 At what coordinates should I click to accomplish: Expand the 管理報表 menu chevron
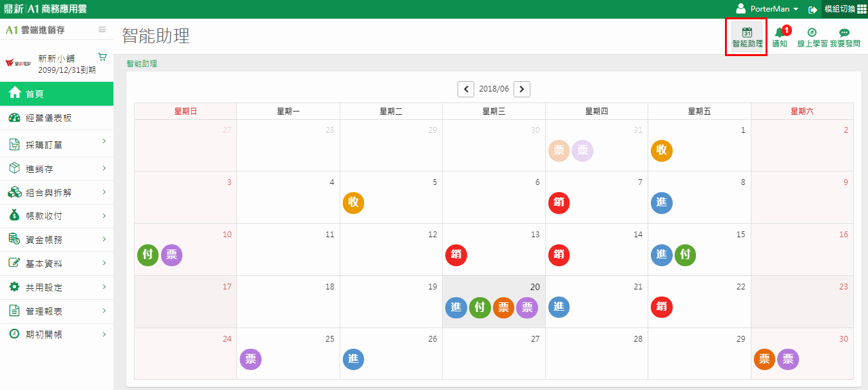(x=104, y=311)
